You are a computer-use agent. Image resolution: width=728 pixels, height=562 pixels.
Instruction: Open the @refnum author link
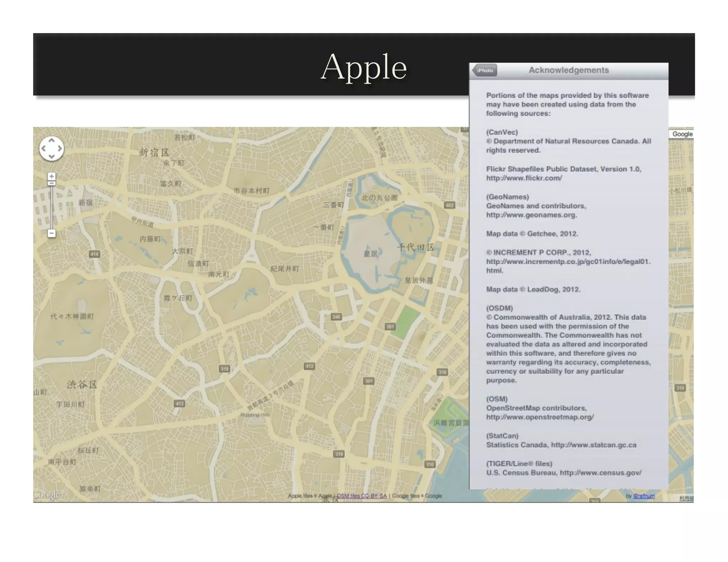(644, 496)
